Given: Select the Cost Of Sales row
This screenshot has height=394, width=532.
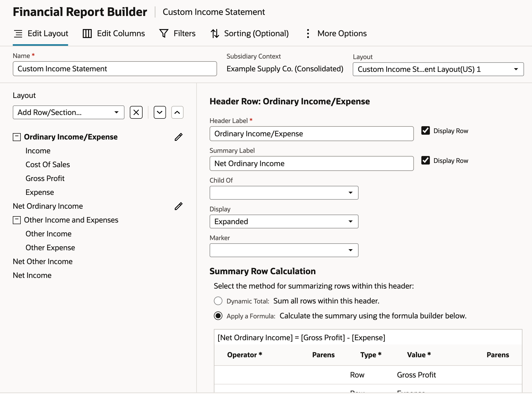Looking at the screenshot, I should pos(48,165).
